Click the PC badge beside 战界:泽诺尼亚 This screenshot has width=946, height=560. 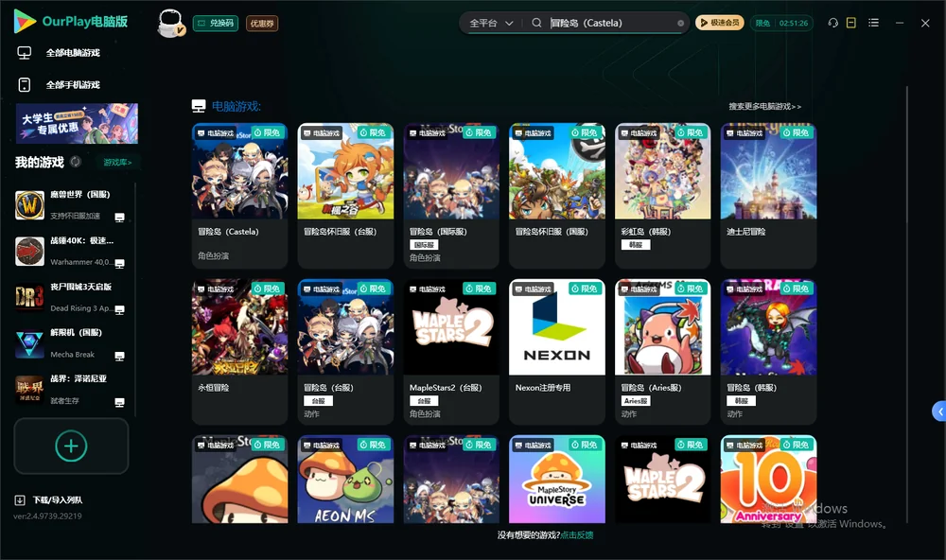[x=119, y=402]
